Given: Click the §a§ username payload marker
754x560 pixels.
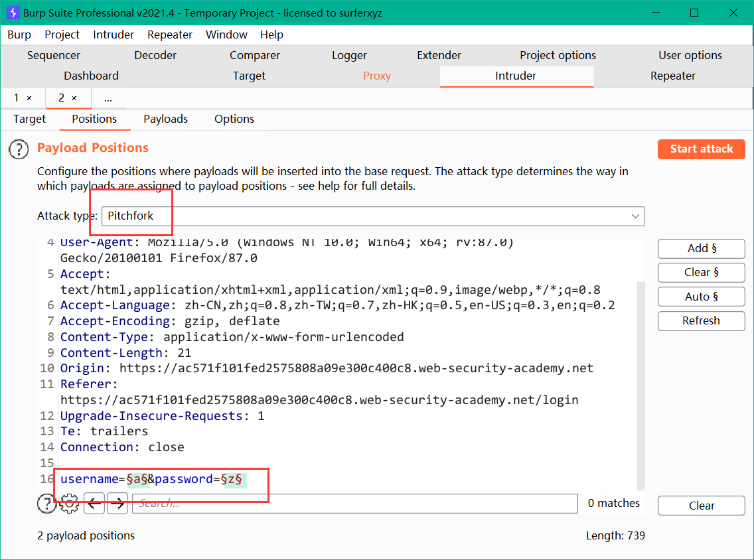Looking at the screenshot, I should click(x=137, y=479).
